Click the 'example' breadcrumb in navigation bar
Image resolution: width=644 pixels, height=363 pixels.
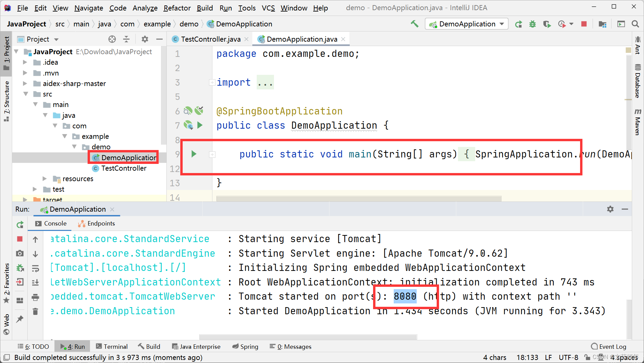[x=157, y=24]
